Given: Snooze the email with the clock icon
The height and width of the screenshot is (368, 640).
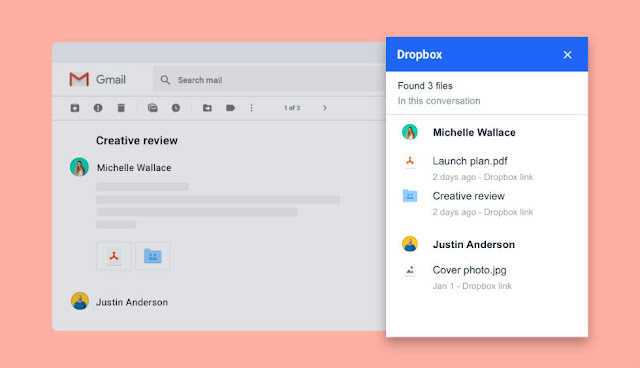Looking at the screenshot, I should pos(176,108).
